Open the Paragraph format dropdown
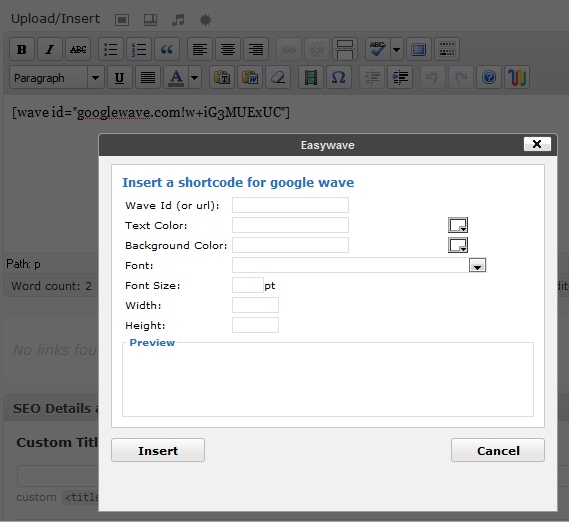This screenshot has height=523, width=569. tap(57, 77)
